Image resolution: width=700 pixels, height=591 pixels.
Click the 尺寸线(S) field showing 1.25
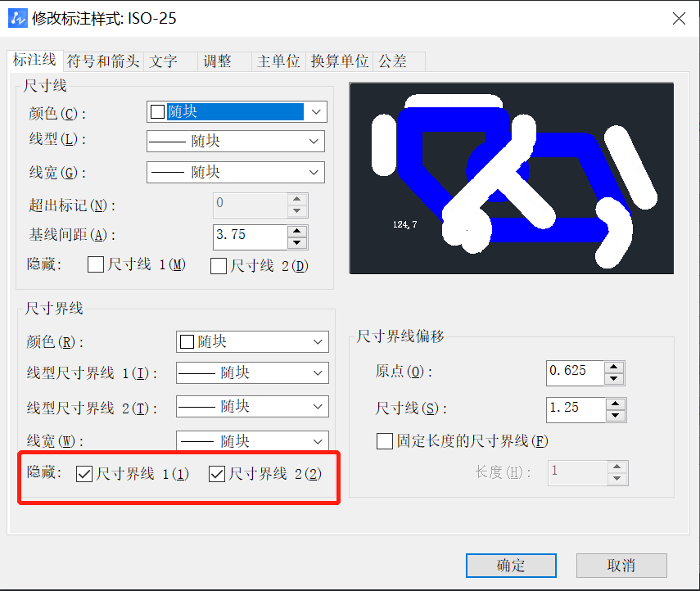(x=576, y=410)
